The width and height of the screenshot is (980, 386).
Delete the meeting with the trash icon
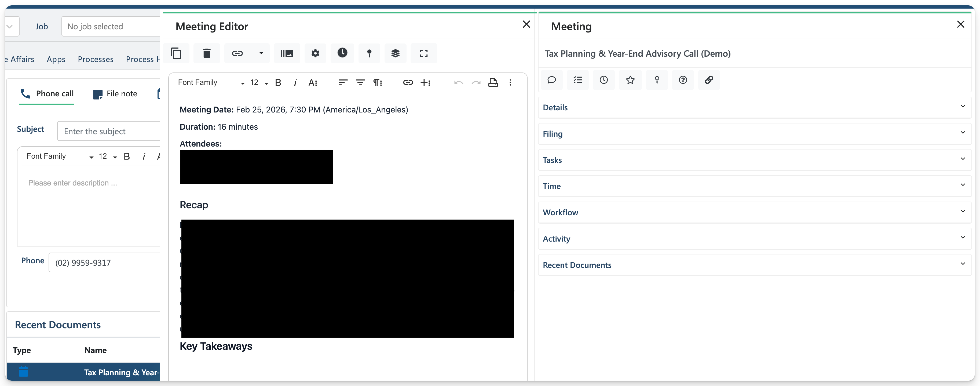[207, 53]
